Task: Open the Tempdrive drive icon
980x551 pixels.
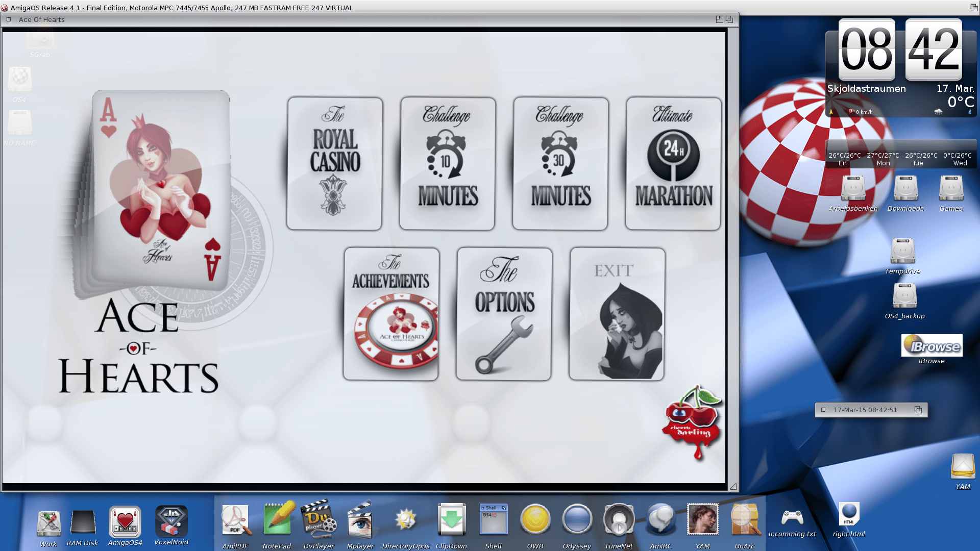Action: [903, 251]
